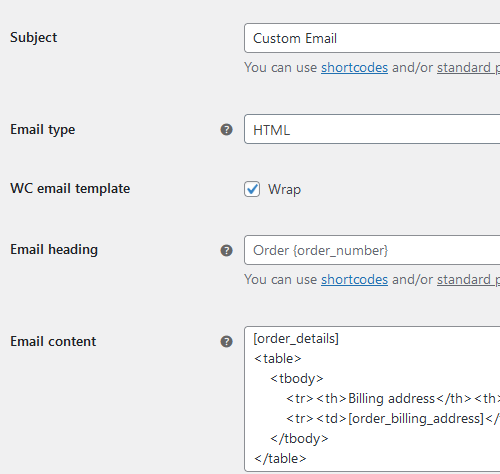Click the help icon beside Email type

[x=226, y=130]
